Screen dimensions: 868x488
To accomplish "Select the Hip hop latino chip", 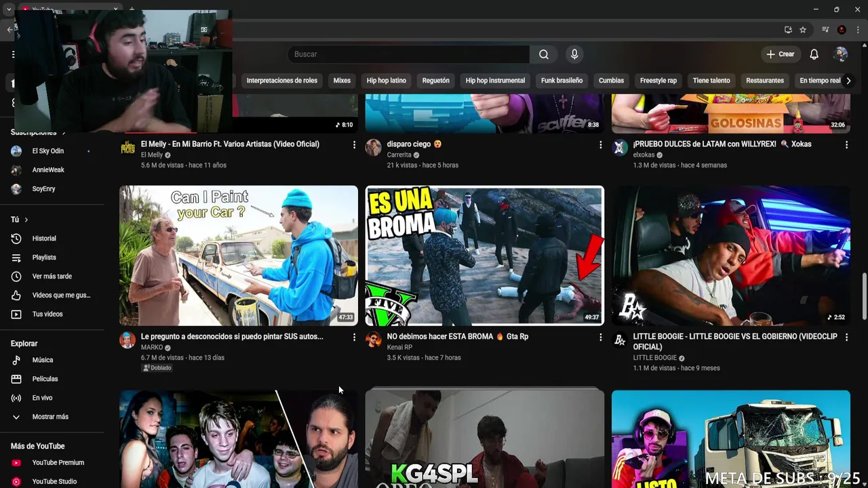I will (x=387, y=81).
